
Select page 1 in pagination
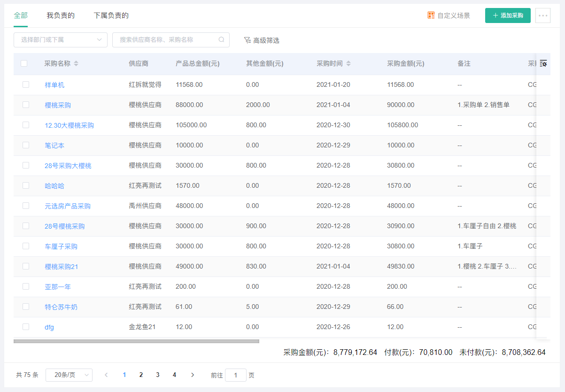pos(124,375)
